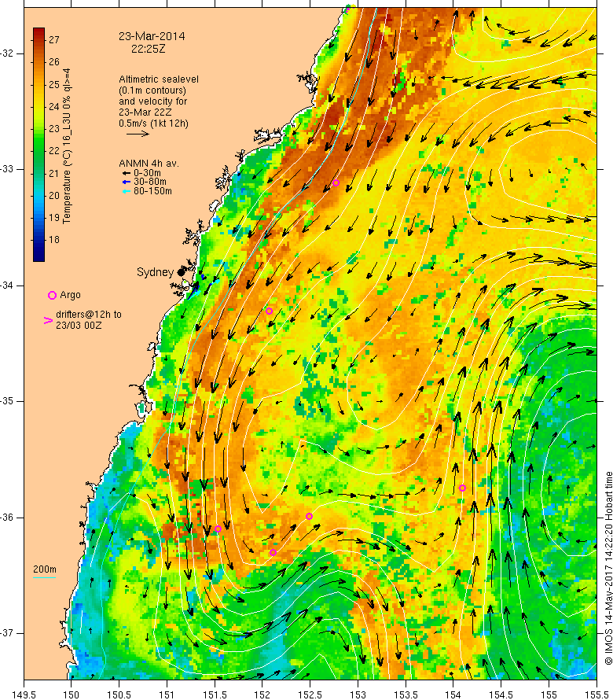The height and width of the screenshot is (700, 613).
Task: Click the -33 latitude axis label
Action: click(x=7, y=169)
